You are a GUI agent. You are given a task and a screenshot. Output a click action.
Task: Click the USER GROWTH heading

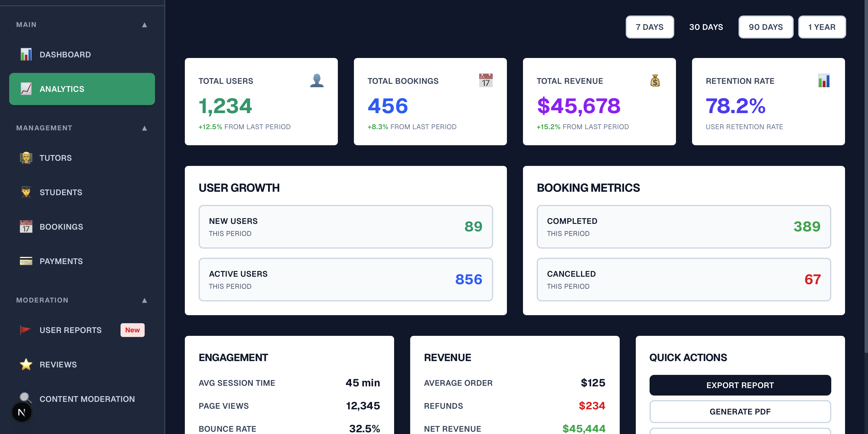[239, 188]
